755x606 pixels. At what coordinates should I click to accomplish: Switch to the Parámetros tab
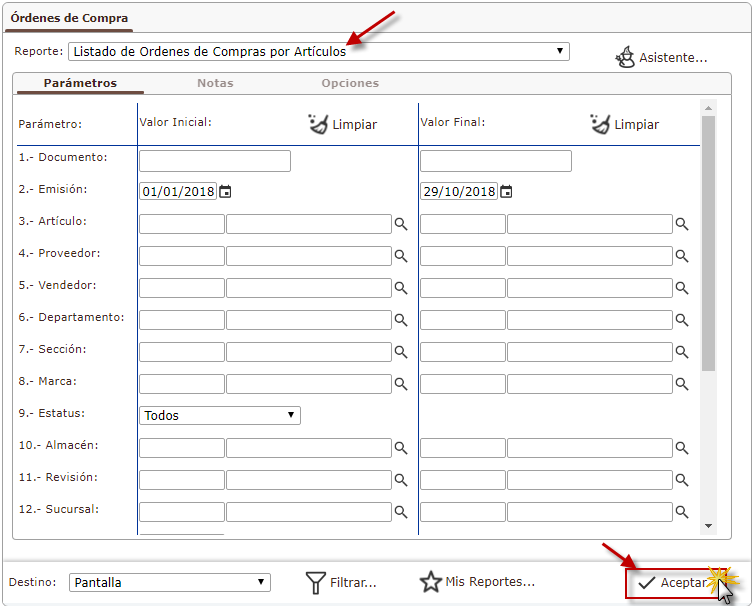pyautogui.click(x=80, y=83)
